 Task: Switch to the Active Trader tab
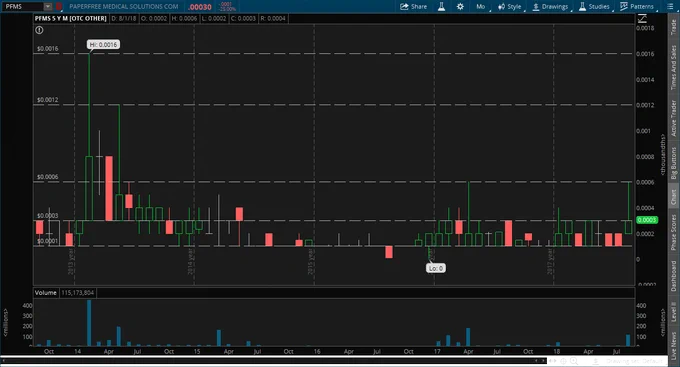(673, 118)
